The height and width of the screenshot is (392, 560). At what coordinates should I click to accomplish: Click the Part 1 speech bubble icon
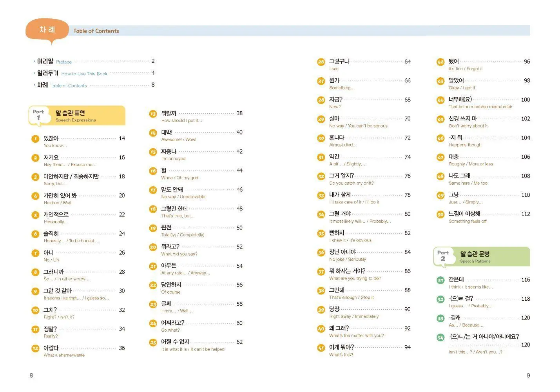tap(39, 116)
